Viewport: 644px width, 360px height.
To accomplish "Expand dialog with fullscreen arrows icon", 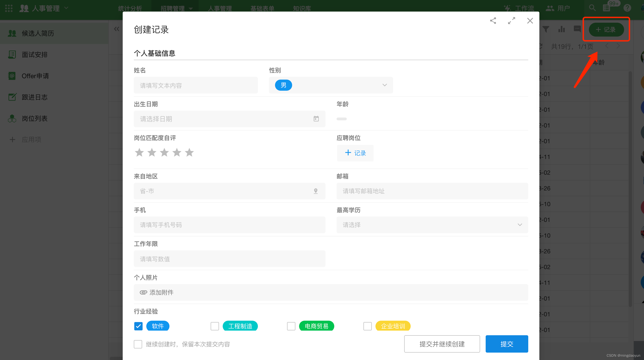I will (511, 21).
